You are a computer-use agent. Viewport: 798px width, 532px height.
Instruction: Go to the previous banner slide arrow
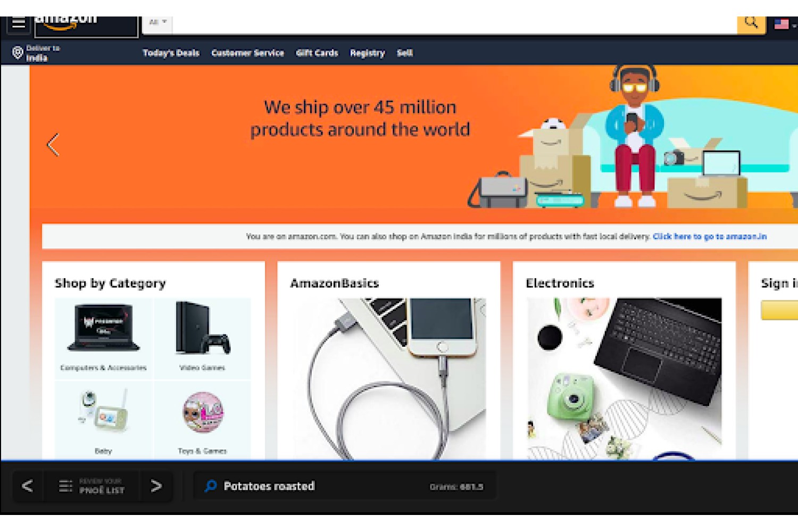53,145
